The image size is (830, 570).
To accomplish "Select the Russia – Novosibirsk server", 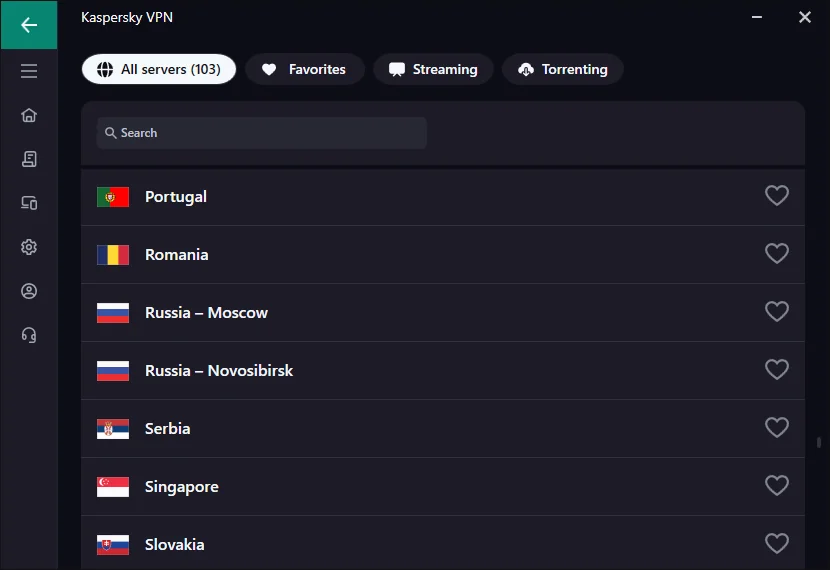I will point(219,370).
